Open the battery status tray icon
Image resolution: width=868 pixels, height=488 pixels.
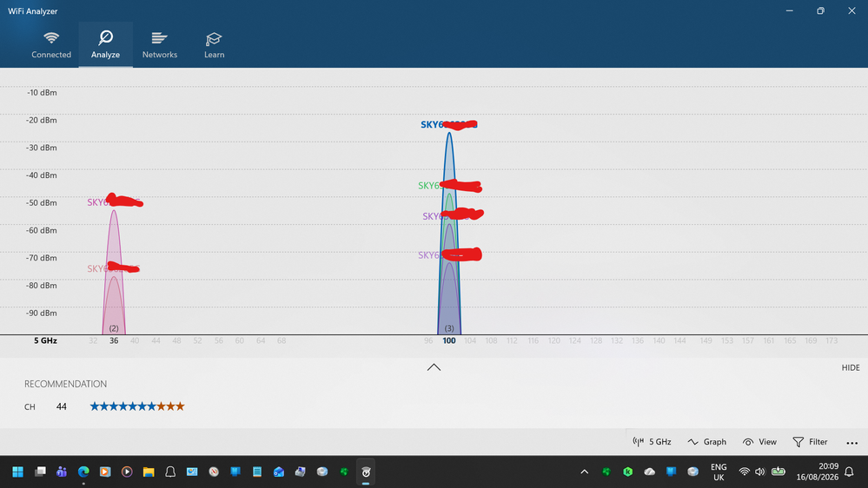click(x=779, y=472)
